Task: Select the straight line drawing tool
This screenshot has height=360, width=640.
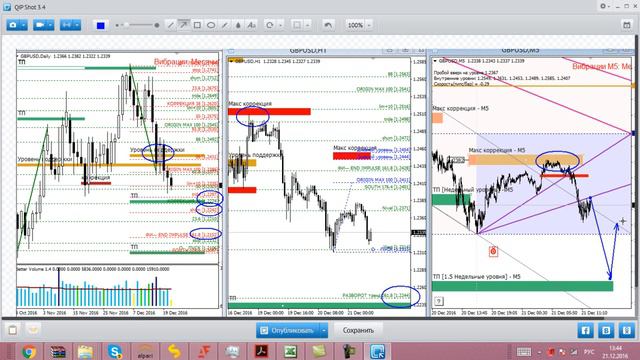Action: pos(171,25)
